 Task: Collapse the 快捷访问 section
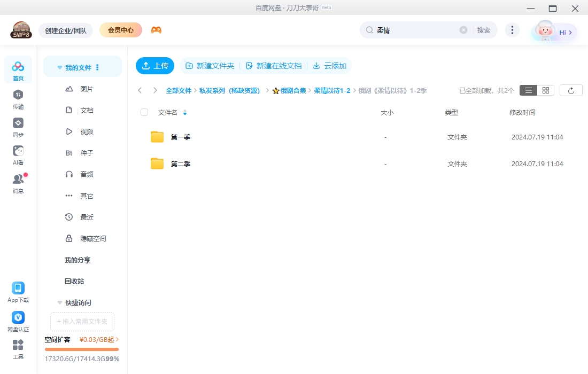[x=59, y=302]
